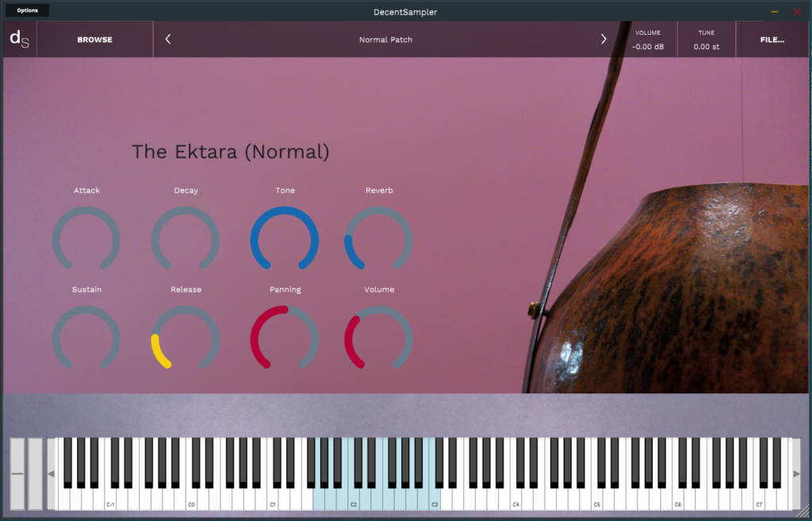
Task: Click the Sustain knob
Action: click(86, 339)
